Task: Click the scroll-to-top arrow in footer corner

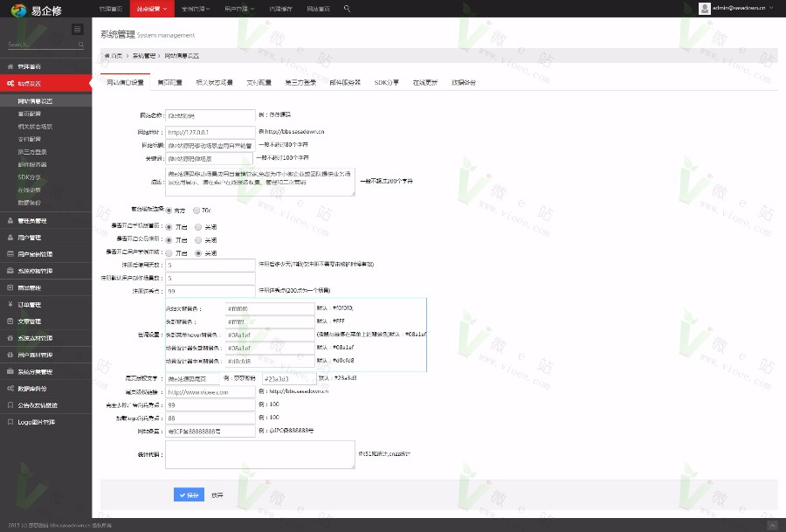Action: click(x=773, y=525)
